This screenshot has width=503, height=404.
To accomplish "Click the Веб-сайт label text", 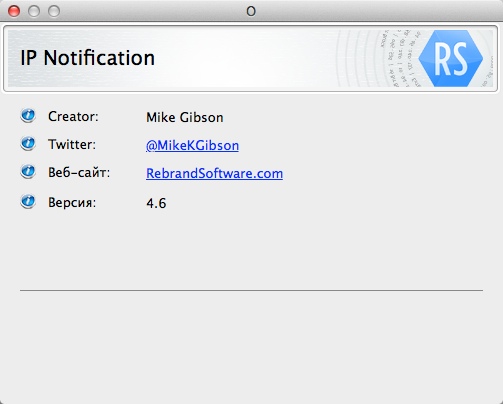I will point(79,172).
